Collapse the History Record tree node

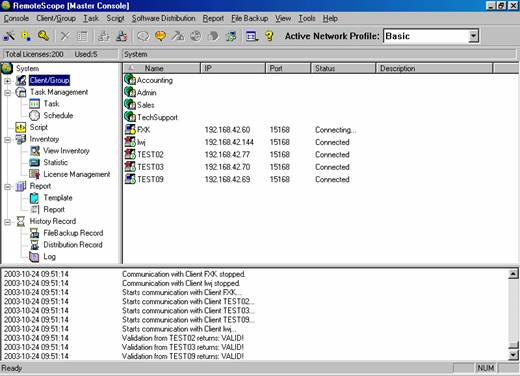point(8,222)
